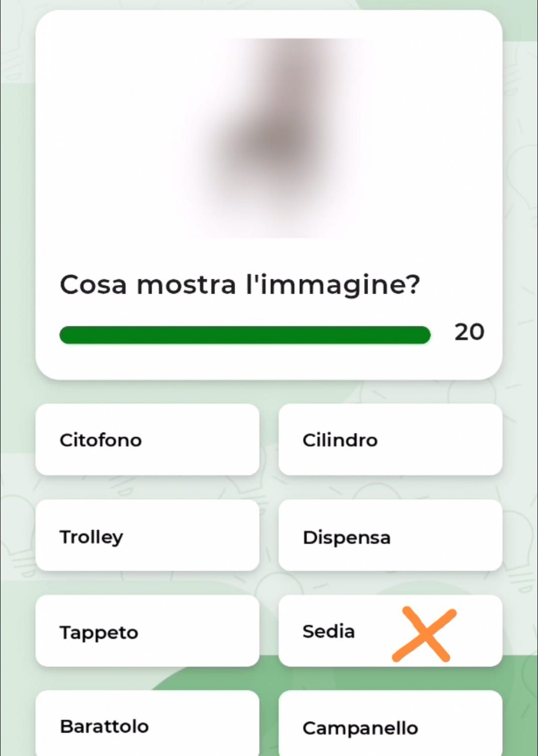The width and height of the screenshot is (538, 756).
Task: Click the green countdown progress bar
Action: click(x=244, y=335)
